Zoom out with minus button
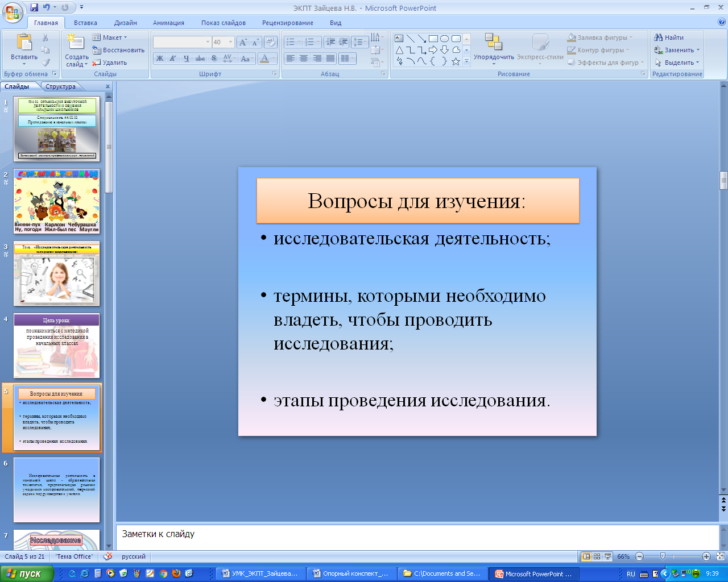728x582 pixels. [639, 556]
